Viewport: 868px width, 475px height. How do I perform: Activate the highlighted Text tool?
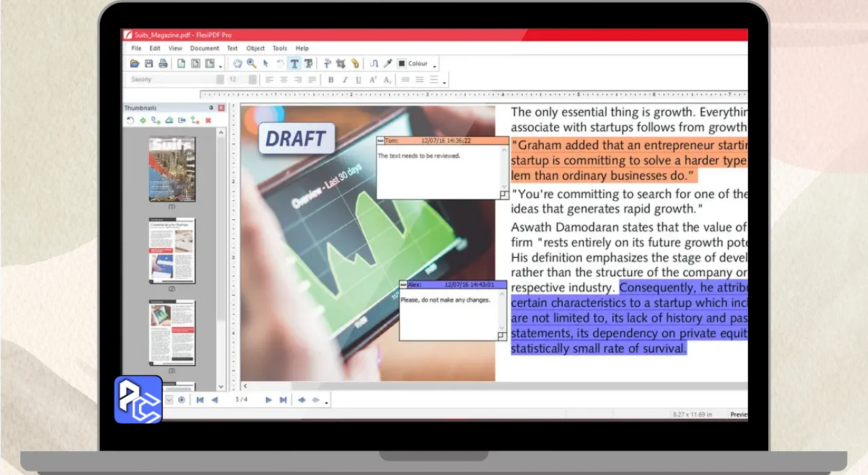pos(294,64)
